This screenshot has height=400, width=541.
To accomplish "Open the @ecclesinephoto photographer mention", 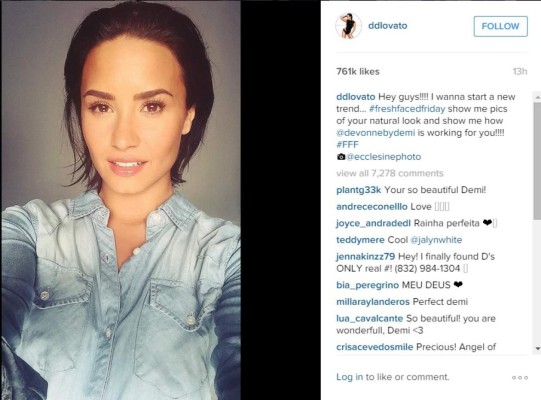I will [384, 157].
